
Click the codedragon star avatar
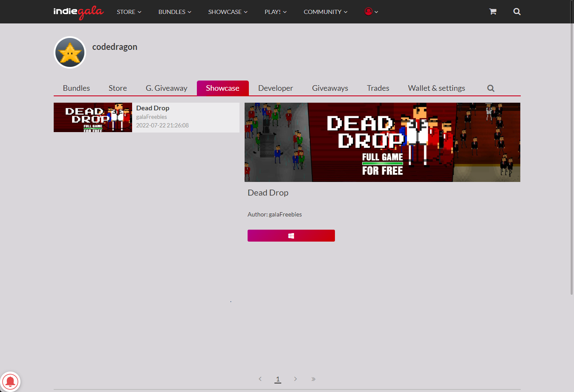pyautogui.click(x=70, y=52)
